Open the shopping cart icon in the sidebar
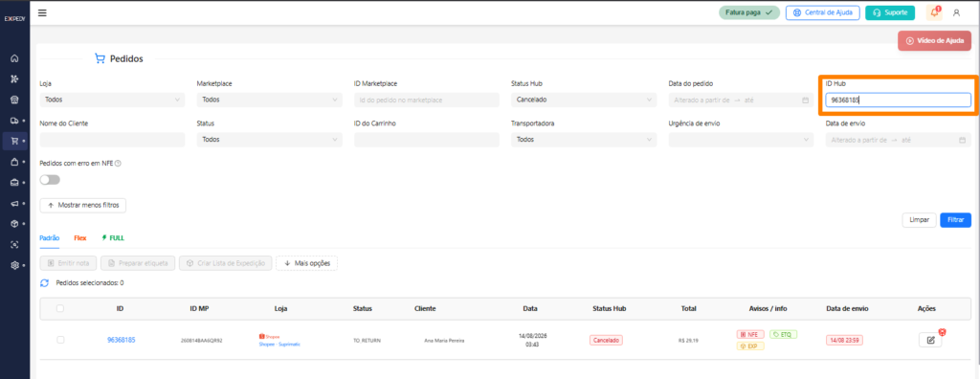 15,141
